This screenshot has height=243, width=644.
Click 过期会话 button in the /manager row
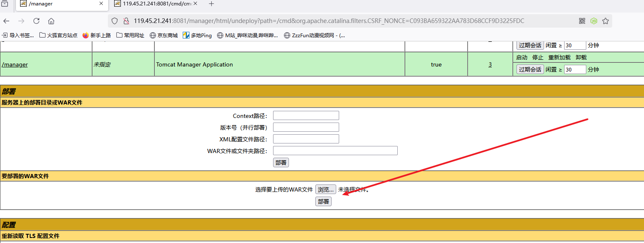coord(530,69)
